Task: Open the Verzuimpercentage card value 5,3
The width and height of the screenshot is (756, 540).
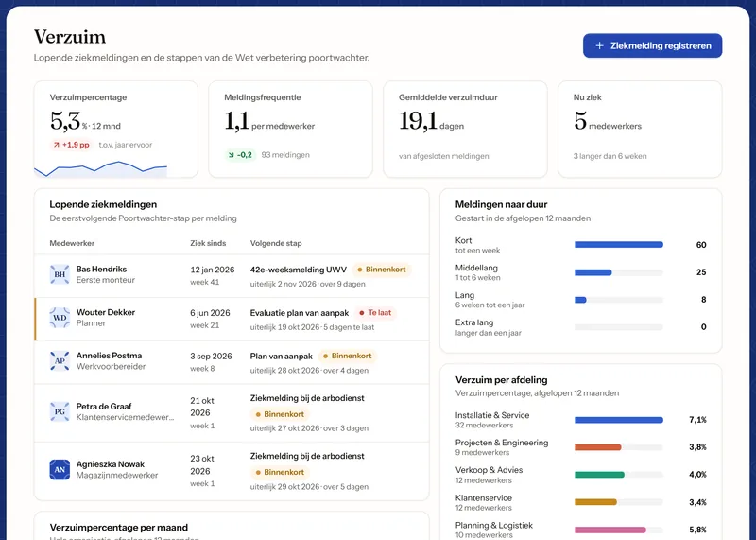Action: (65, 121)
